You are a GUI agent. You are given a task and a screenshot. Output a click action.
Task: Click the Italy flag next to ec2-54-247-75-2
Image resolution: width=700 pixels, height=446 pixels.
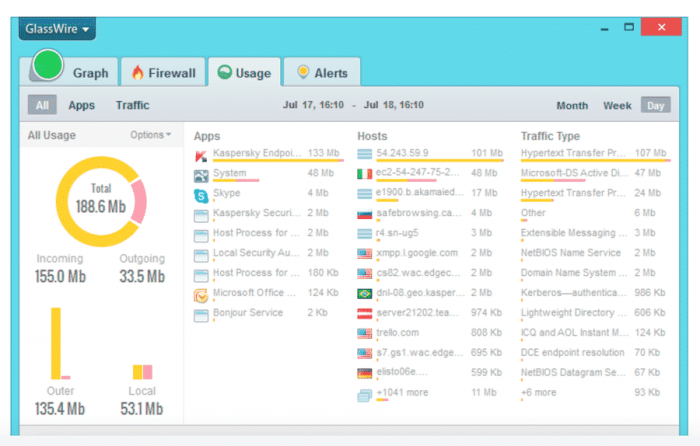click(x=365, y=174)
